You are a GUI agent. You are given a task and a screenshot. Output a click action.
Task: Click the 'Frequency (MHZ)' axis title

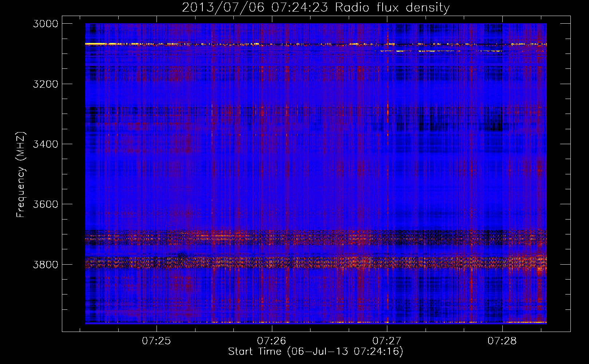pos(21,175)
